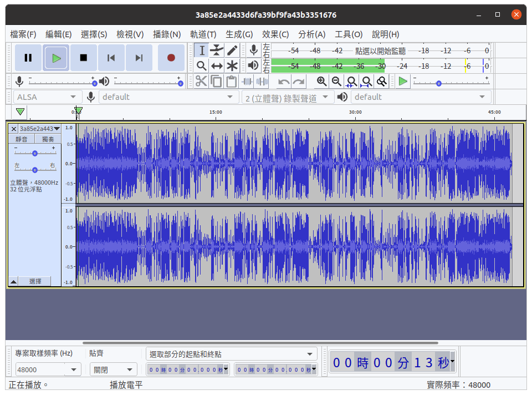This screenshot has height=395, width=532.
Task: Adjust the track pan 左/右 slider
Action: (x=35, y=168)
